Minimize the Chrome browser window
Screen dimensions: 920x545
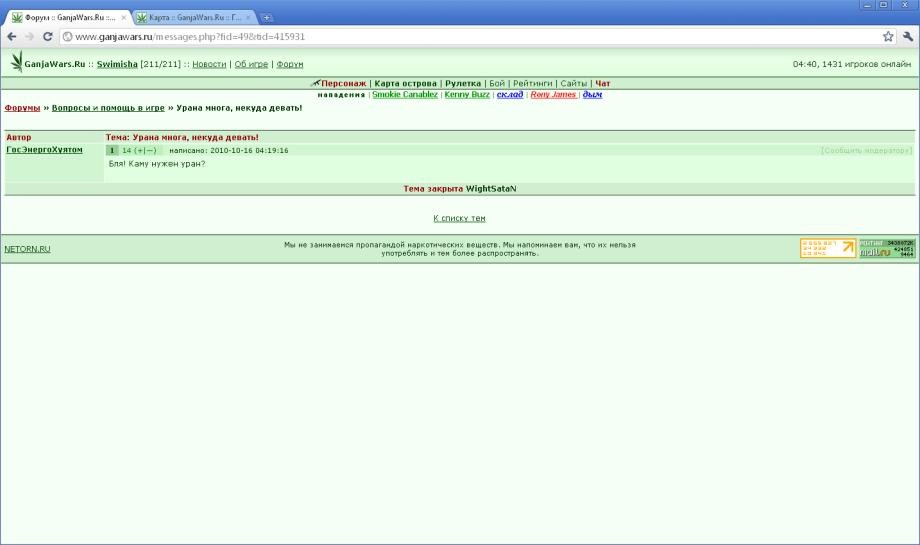point(867,5)
